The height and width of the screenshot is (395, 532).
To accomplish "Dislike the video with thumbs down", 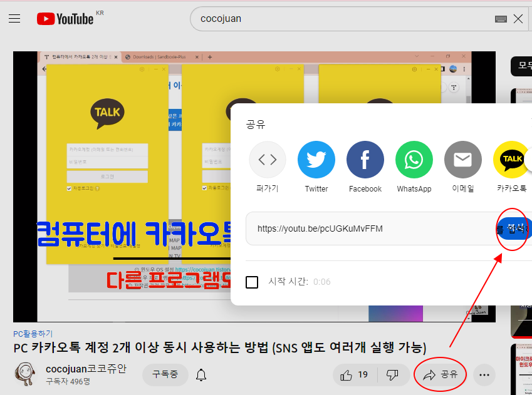I will coord(392,375).
